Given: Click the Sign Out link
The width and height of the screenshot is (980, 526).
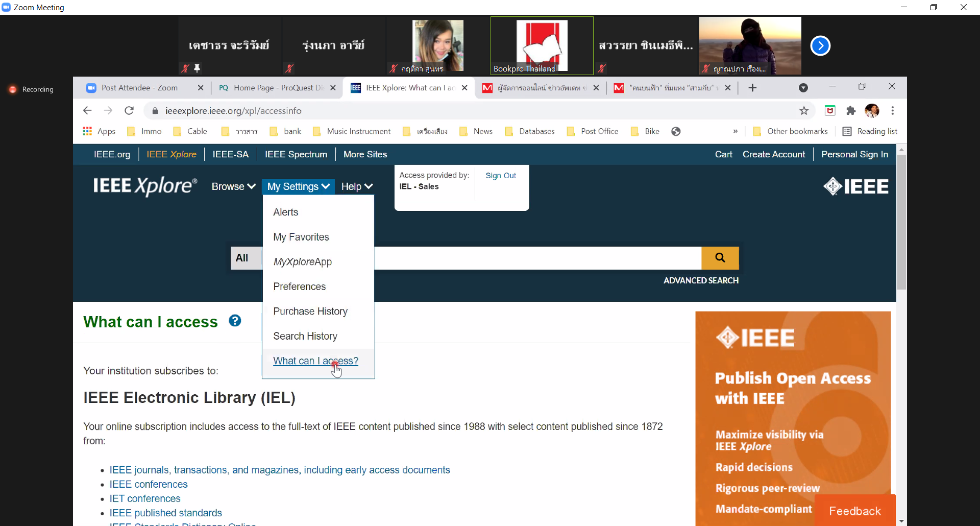Looking at the screenshot, I should click(x=500, y=176).
